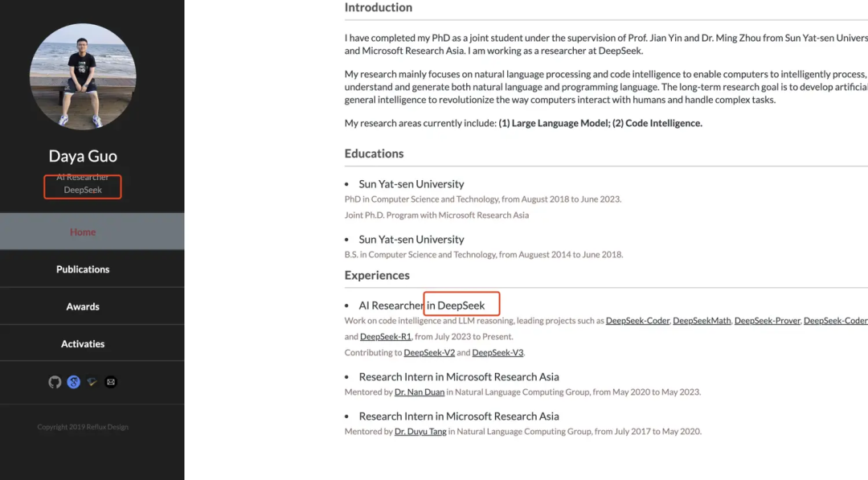Click the DeepSeek subtitle under the name
This screenshot has height=480, width=868.
pos(83,190)
